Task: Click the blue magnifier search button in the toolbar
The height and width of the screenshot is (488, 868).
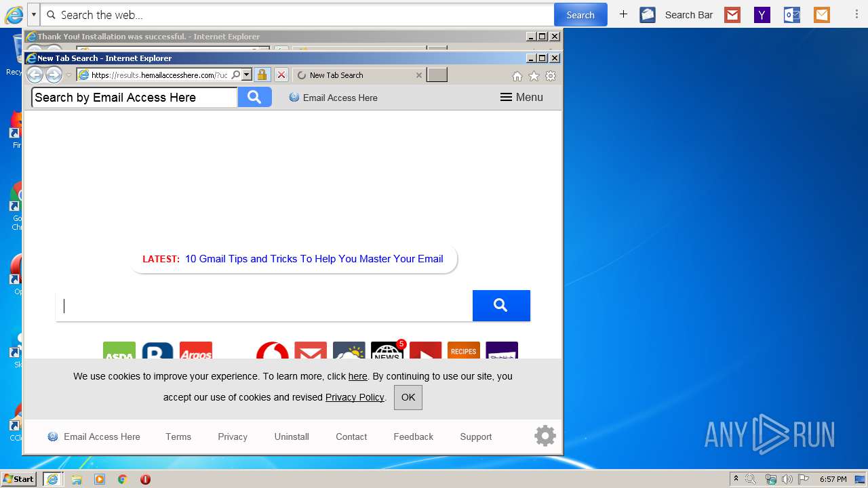Action: 254,97
